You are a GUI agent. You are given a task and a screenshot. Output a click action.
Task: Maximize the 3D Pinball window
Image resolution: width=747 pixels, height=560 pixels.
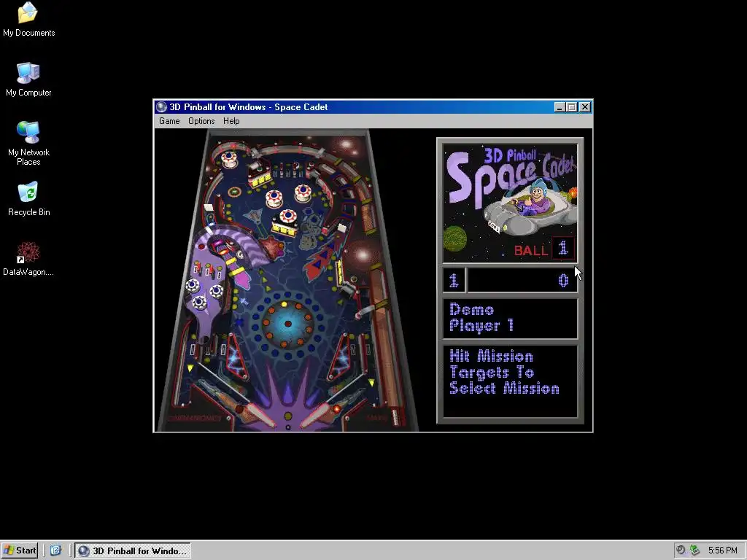click(572, 107)
